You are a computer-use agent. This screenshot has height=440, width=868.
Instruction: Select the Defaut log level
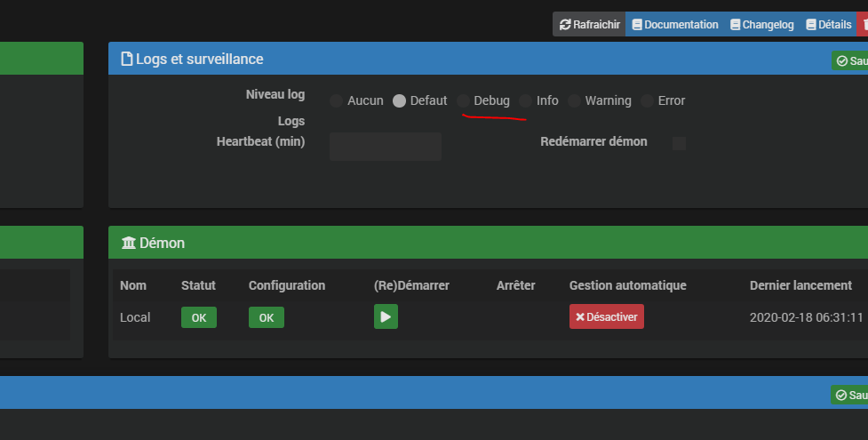pyautogui.click(x=400, y=100)
